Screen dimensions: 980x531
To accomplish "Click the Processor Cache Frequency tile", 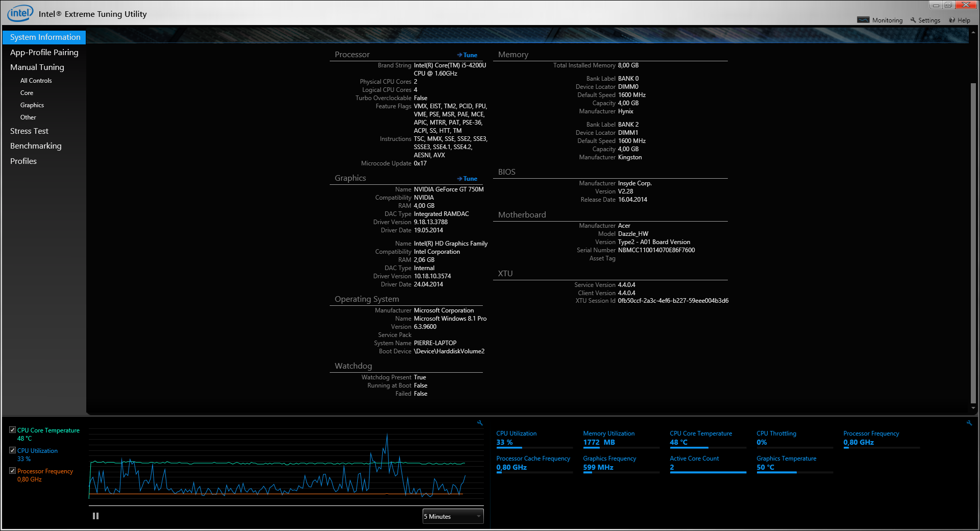I will [x=534, y=464].
